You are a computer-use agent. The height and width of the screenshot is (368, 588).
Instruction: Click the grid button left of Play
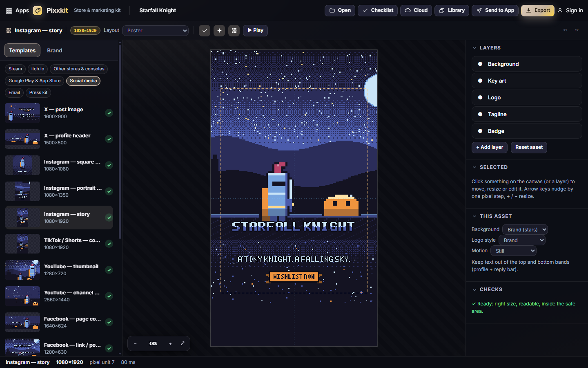pos(234,31)
